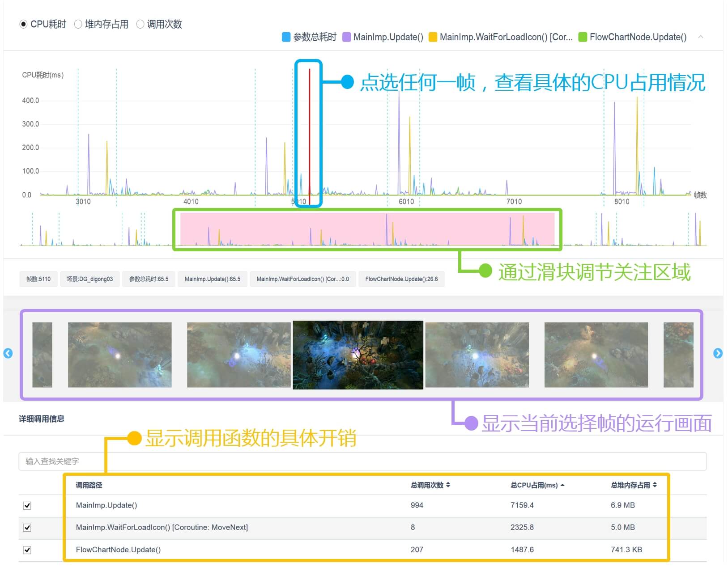Toggle MainImp.Update() purple legend icon
The image size is (728, 567).
346,37
